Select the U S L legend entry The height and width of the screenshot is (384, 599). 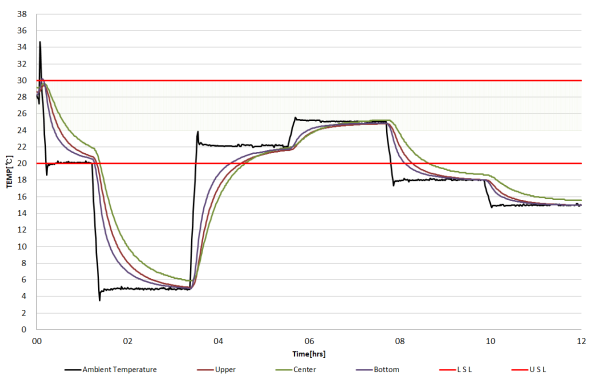click(x=529, y=369)
